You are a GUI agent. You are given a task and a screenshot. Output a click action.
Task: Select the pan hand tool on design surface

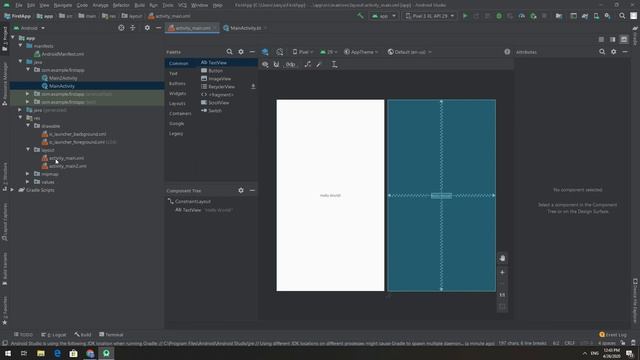502,258
